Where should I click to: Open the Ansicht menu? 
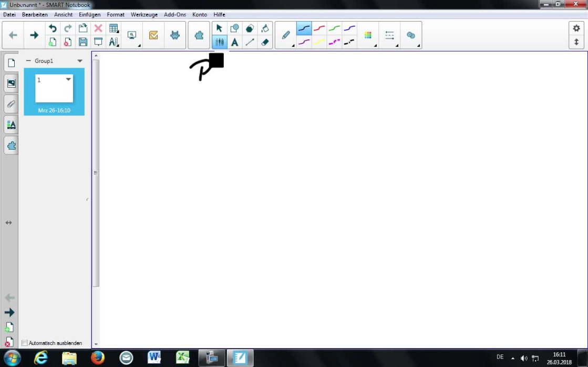click(64, 15)
